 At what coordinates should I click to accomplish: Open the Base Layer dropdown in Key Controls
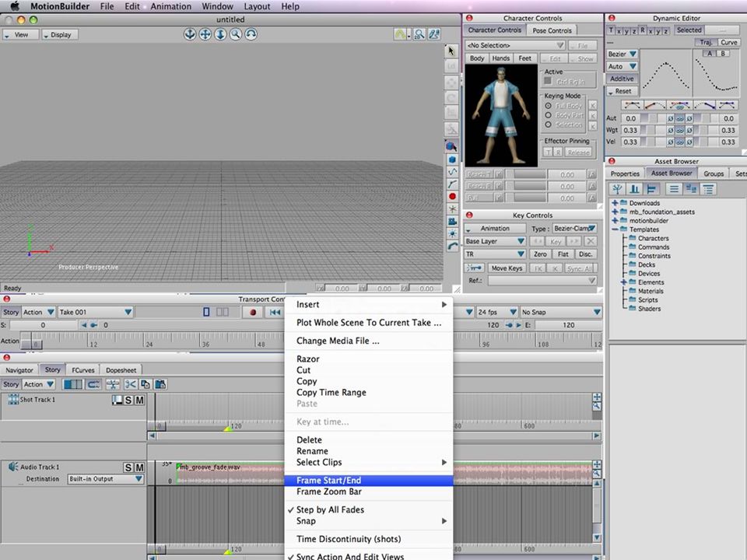[495, 241]
